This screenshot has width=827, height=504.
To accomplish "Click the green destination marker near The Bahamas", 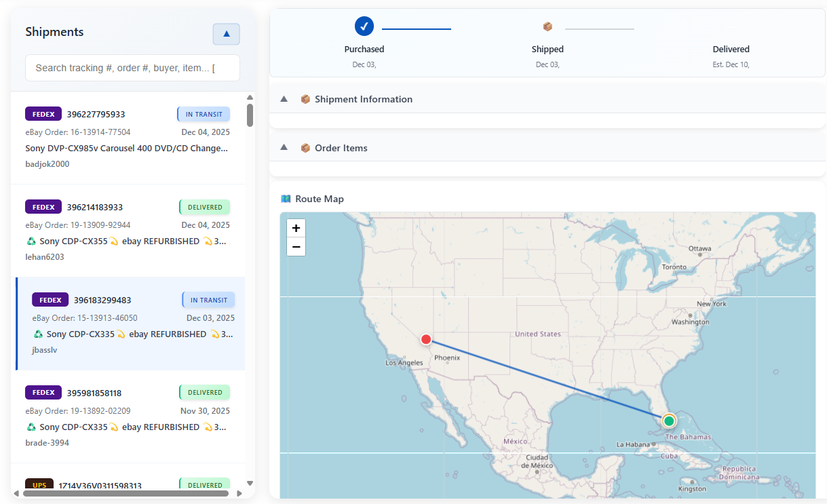I will [668, 421].
